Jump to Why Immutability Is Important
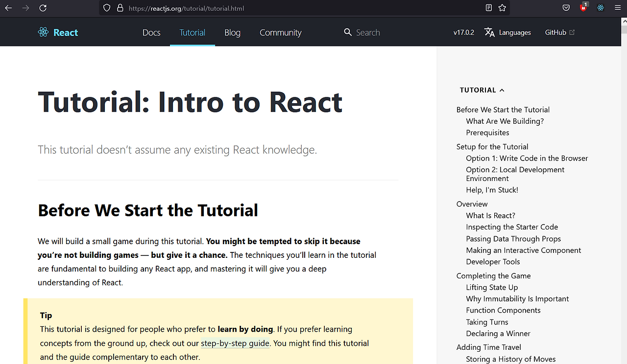 click(x=517, y=299)
